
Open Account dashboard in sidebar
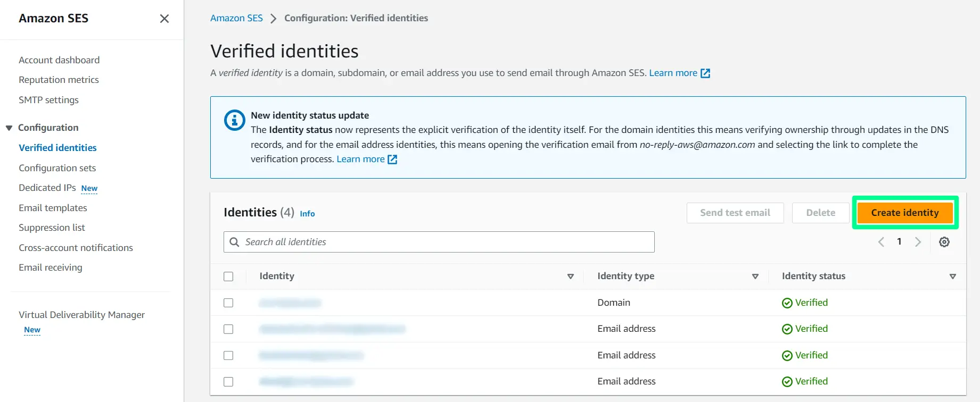(x=59, y=60)
